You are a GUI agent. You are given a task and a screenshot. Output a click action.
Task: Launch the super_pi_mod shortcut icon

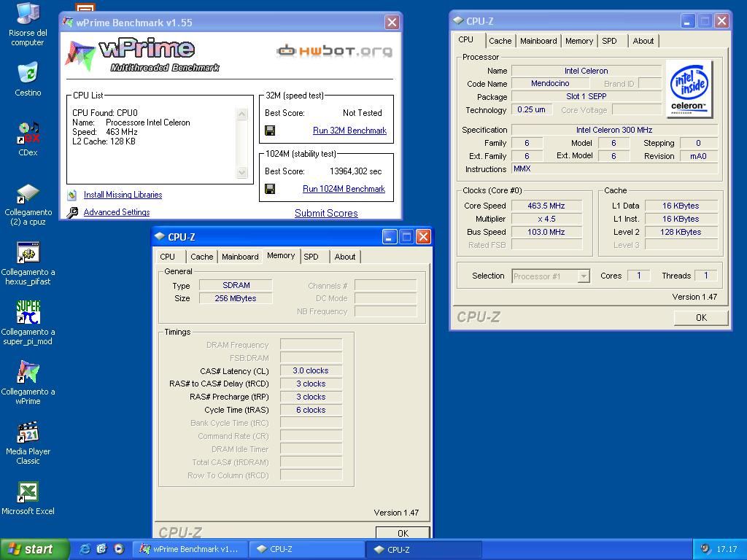28,312
